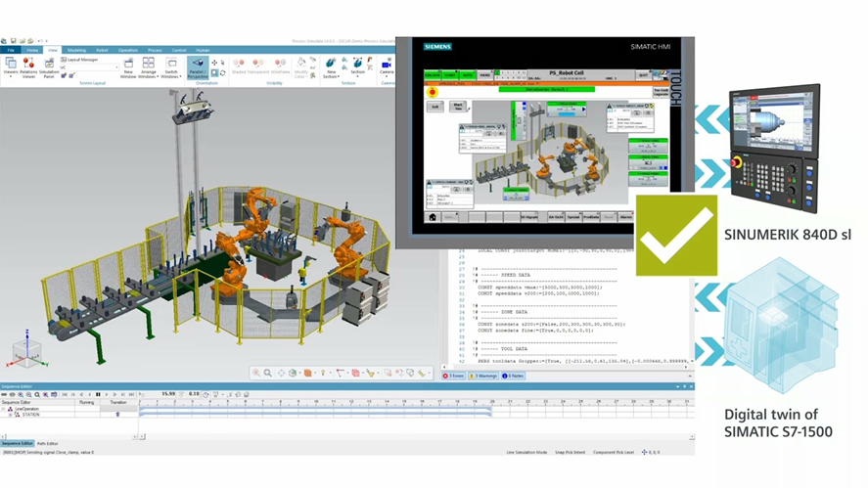Screen dimensions: 868x488
Task: Click the zoom magnifier in the viewport toolbar
Action: [267, 373]
